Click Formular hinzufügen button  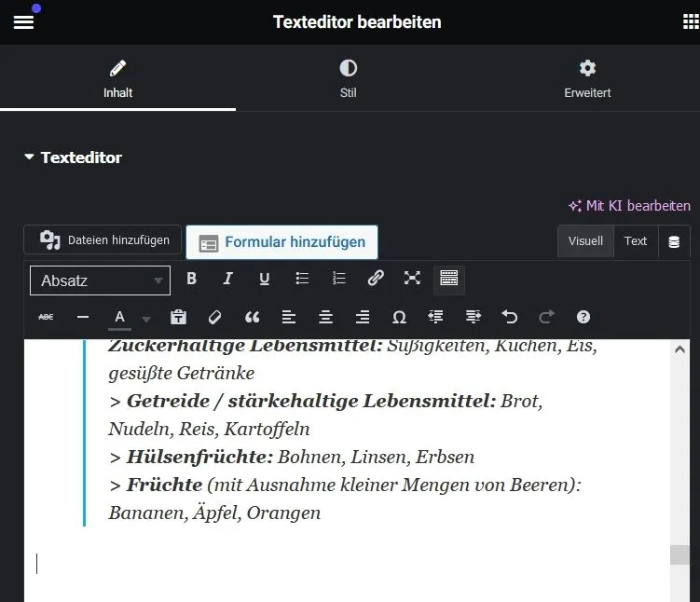(281, 242)
